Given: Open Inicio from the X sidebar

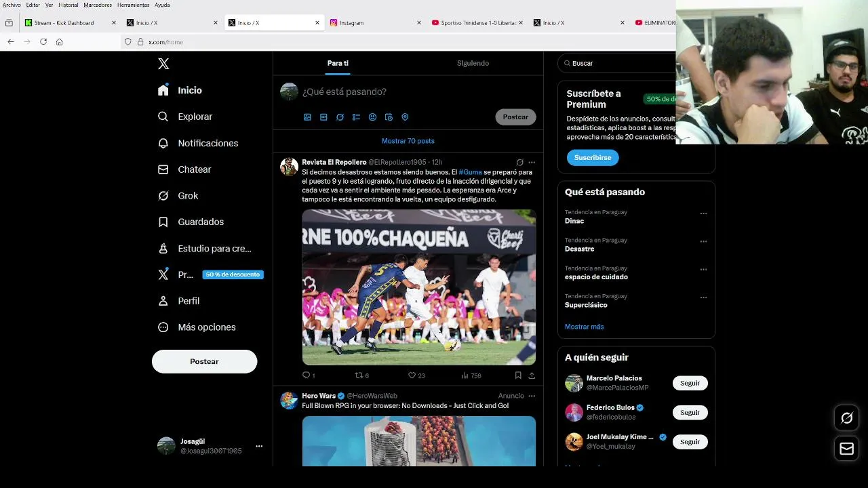Looking at the screenshot, I should pyautogui.click(x=180, y=90).
